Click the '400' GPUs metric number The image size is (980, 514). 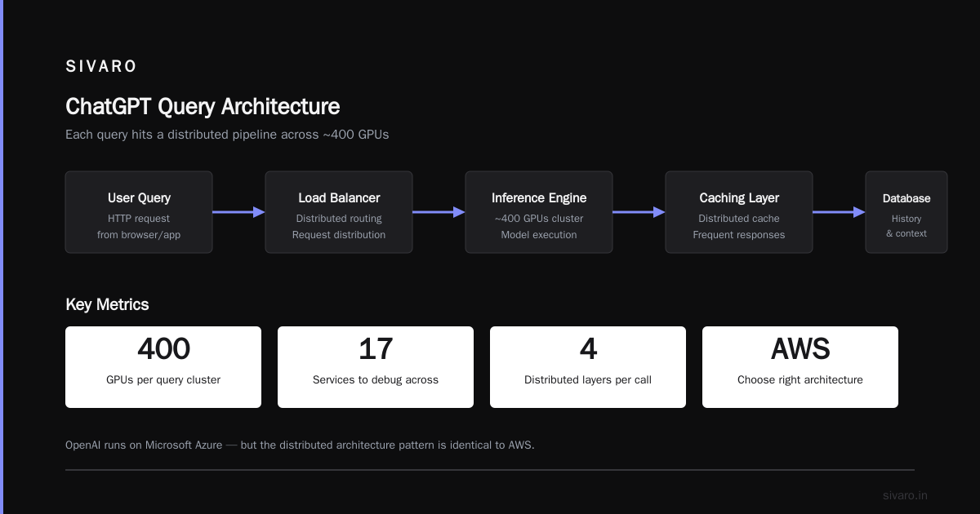tap(163, 349)
